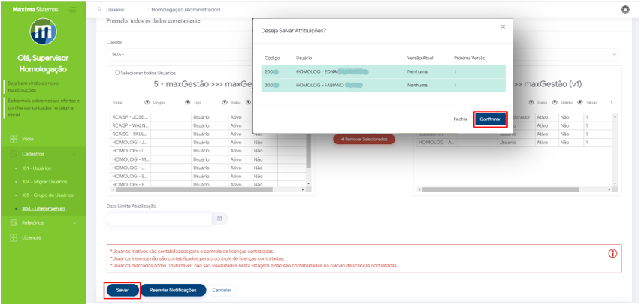Collapse the sidebar with hamburger icon
Screen dimensions: 644x308
point(72,9)
